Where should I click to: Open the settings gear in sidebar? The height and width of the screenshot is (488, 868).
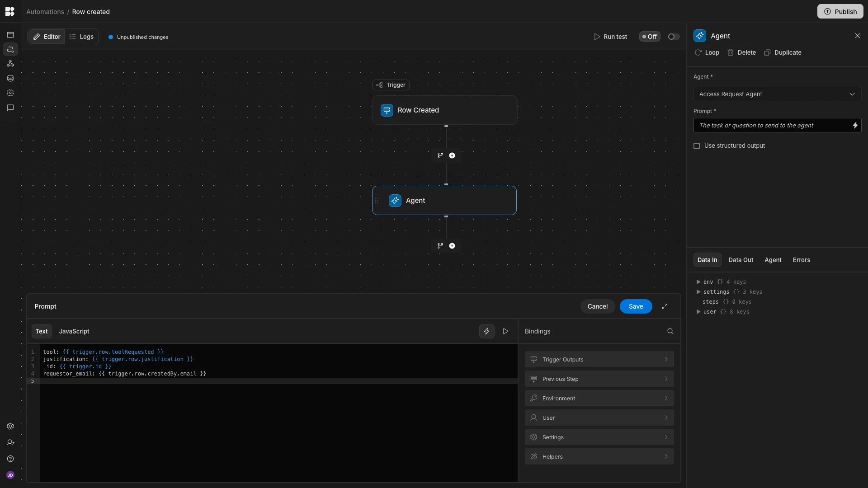[10, 426]
